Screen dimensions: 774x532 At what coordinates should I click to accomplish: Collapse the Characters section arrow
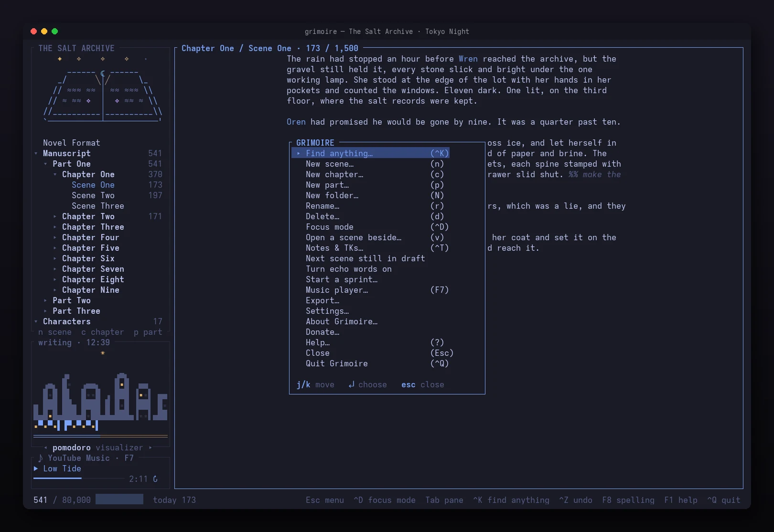[36, 321]
